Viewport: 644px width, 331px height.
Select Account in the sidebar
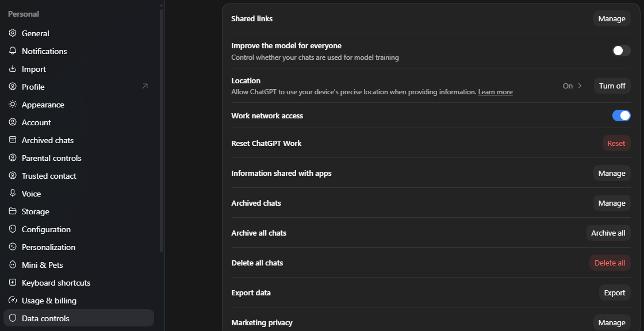(x=78, y=122)
